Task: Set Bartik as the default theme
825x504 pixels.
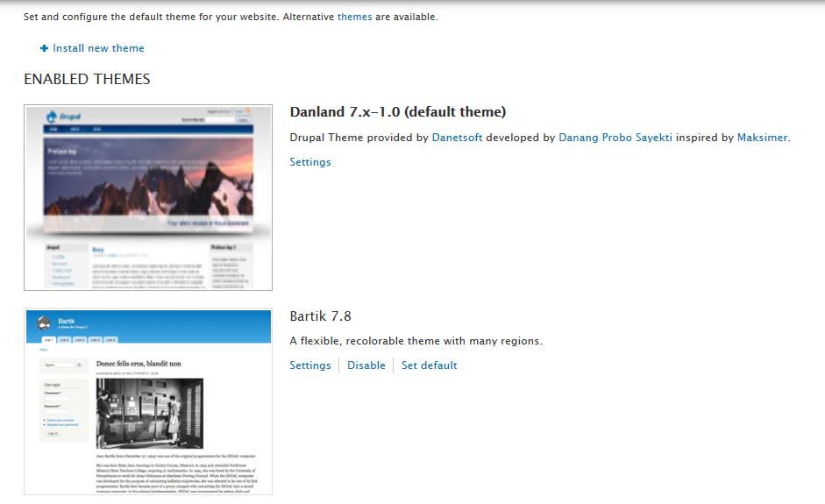Action: pyautogui.click(x=430, y=366)
